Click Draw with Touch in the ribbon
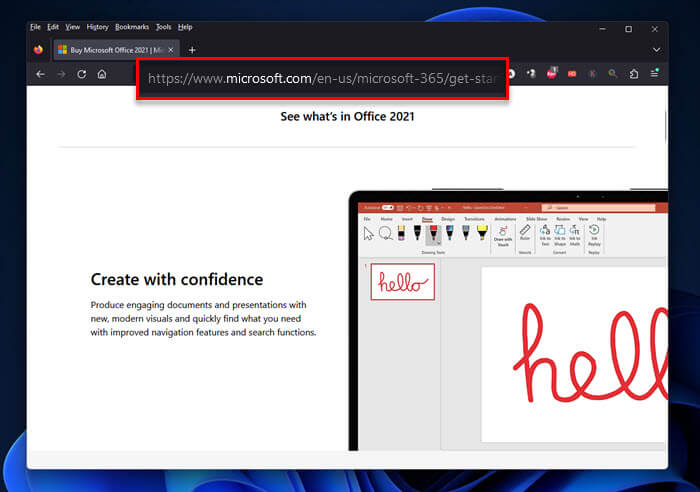This screenshot has height=492, width=700. 503,237
